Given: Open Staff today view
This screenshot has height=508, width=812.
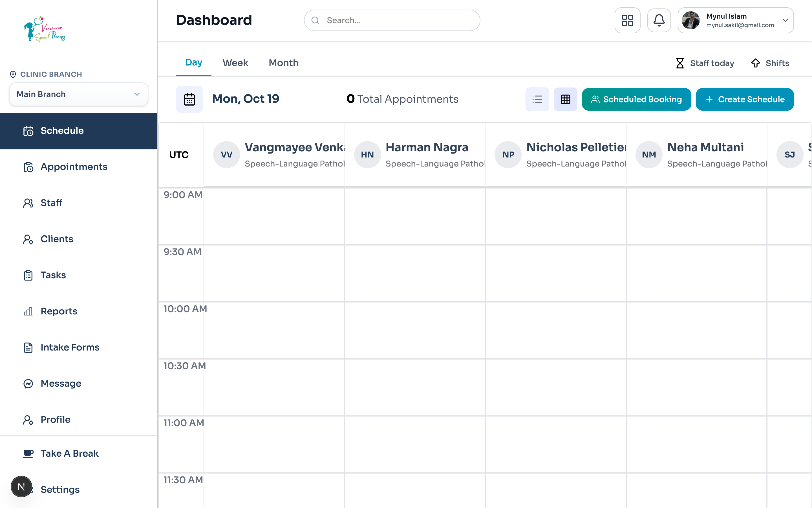Looking at the screenshot, I should [705, 63].
